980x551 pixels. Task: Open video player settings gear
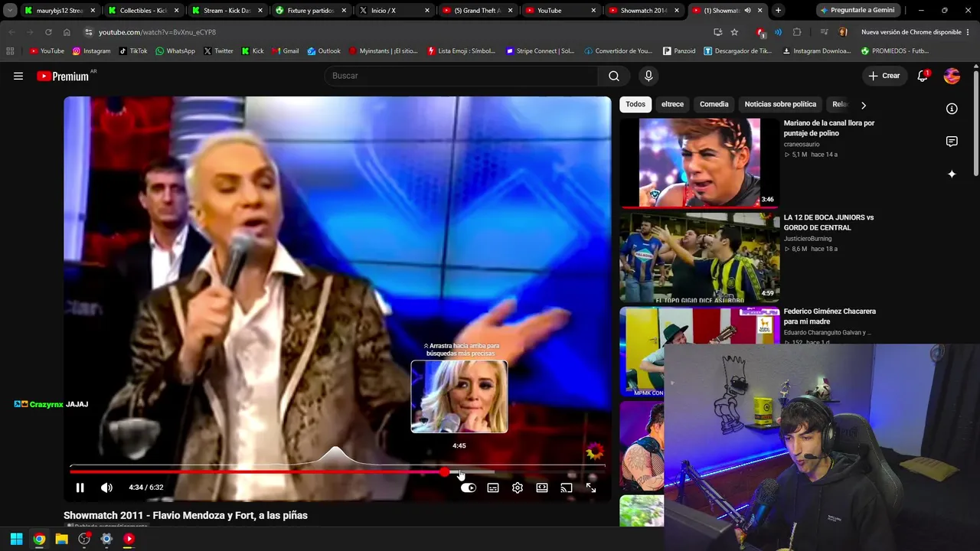[x=518, y=487]
